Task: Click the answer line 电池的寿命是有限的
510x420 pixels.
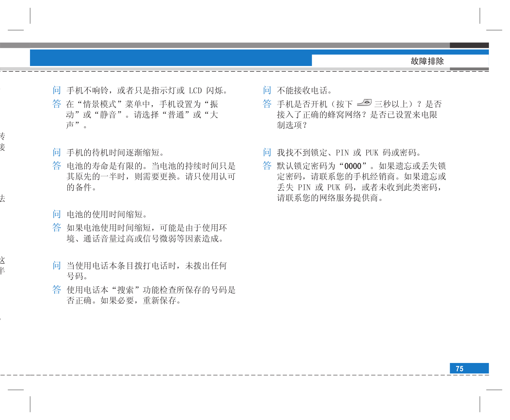Action: tap(151, 166)
